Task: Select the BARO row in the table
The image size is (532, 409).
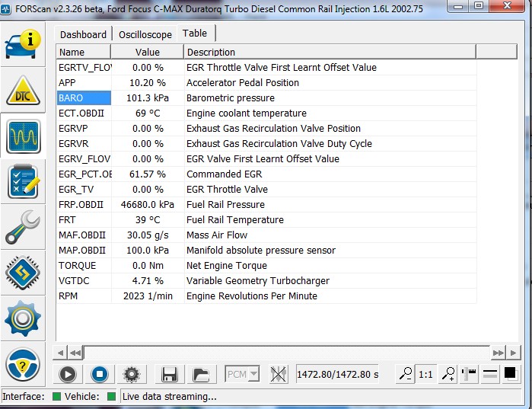Action: click(x=84, y=98)
